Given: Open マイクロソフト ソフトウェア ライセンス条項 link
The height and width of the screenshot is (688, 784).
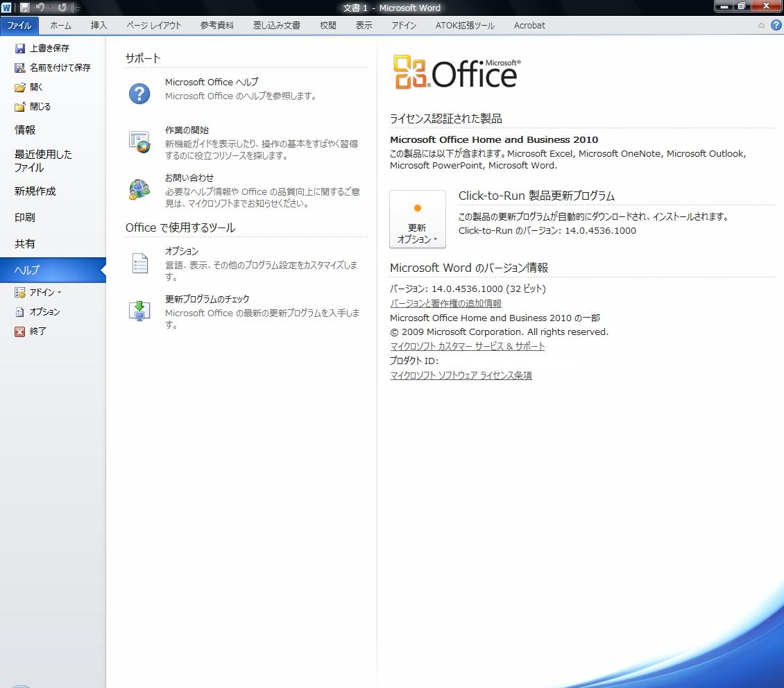Looking at the screenshot, I should click(x=461, y=375).
